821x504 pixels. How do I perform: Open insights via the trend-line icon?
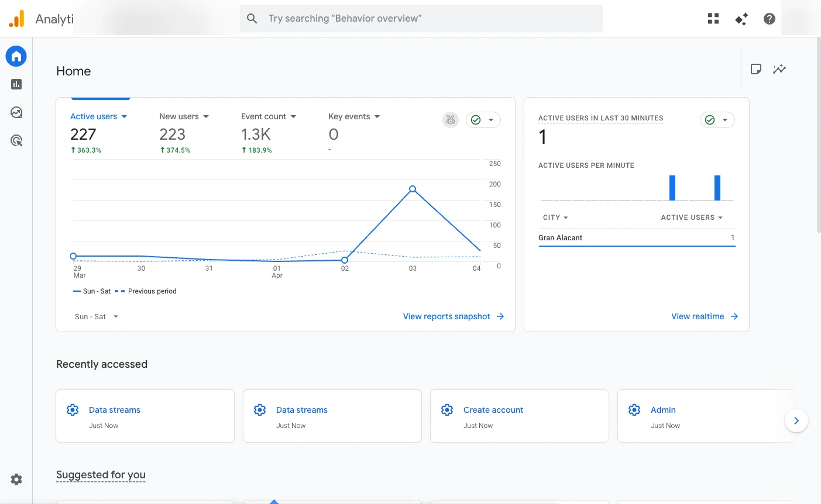[779, 69]
